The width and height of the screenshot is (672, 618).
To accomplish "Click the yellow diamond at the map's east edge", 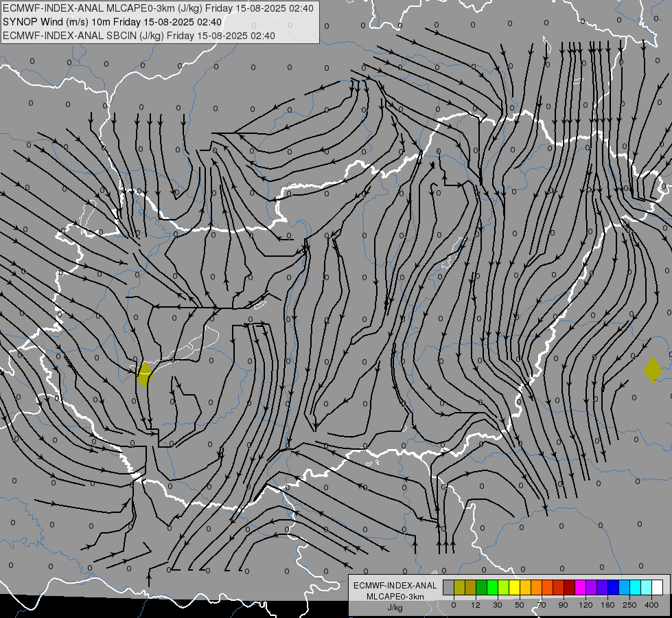I will [x=653, y=370].
